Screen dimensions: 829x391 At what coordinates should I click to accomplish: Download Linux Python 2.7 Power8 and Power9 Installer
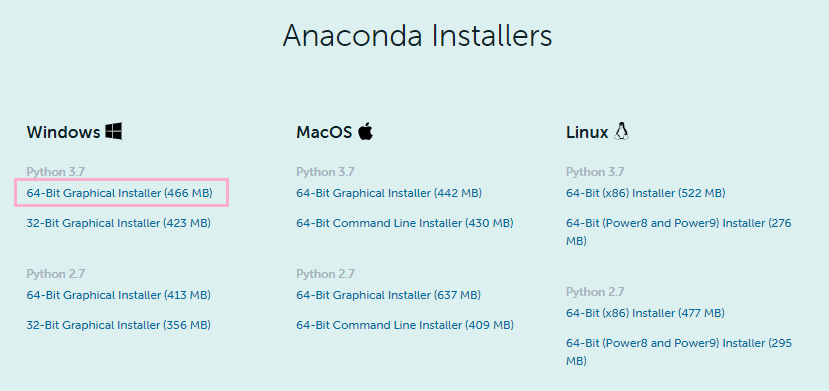pyautogui.click(x=679, y=352)
